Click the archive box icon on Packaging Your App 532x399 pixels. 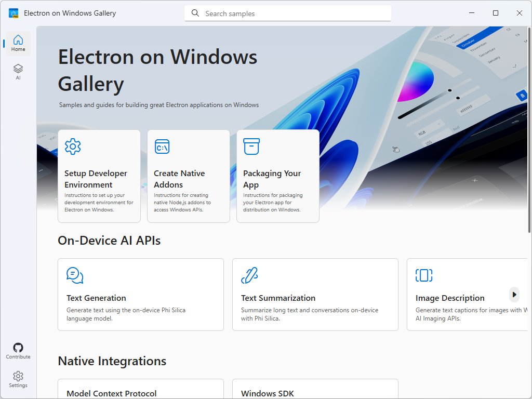[x=251, y=147]
